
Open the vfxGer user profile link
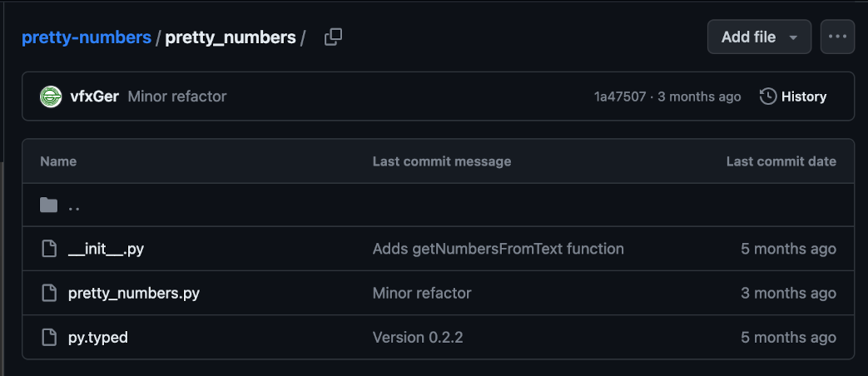click(94, 96)
